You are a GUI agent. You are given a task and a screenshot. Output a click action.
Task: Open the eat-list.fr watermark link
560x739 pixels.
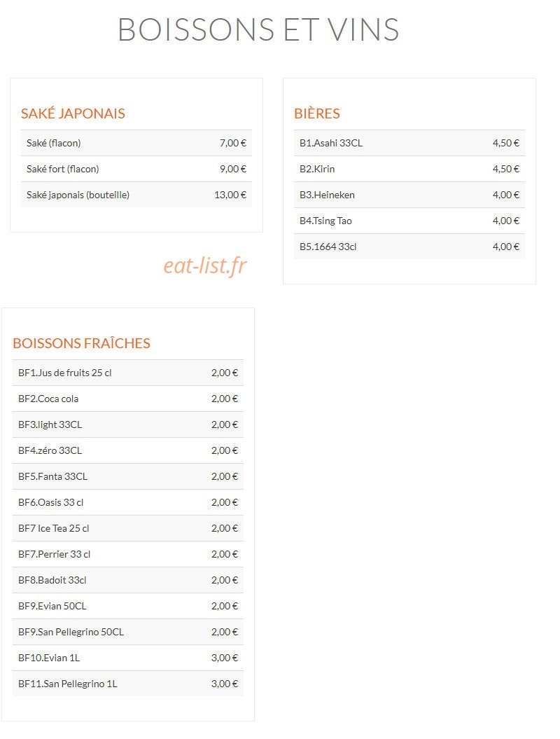(x=205, y=265)
